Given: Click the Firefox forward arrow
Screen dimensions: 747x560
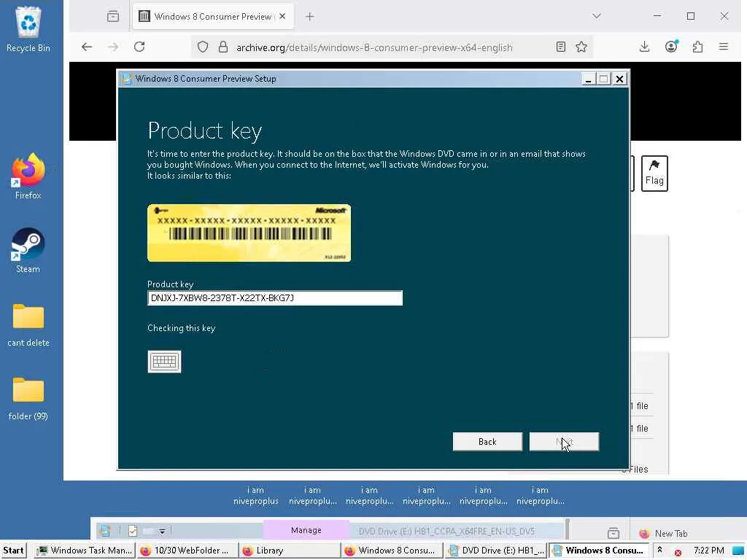Looking at the screenshot, I should coord(113,47).
